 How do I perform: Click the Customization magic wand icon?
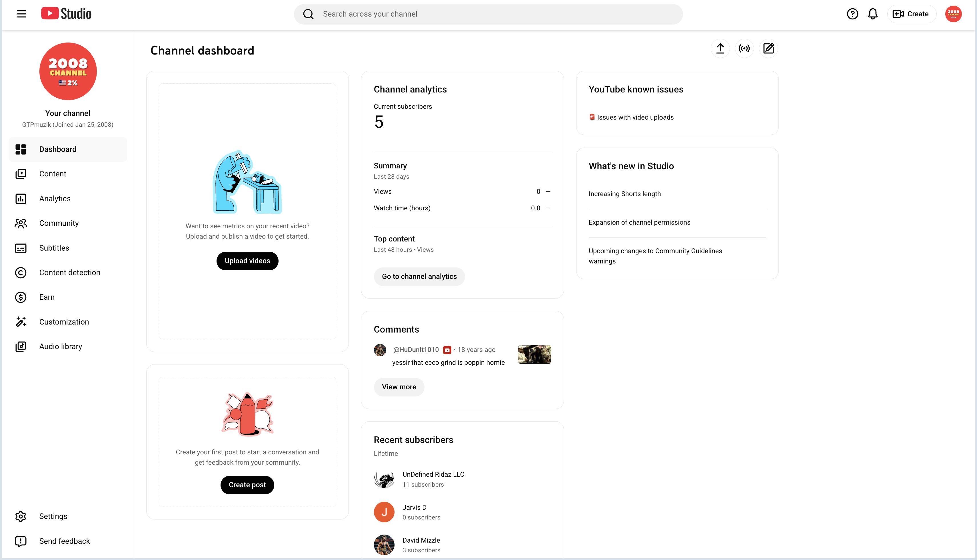(21, 322)
